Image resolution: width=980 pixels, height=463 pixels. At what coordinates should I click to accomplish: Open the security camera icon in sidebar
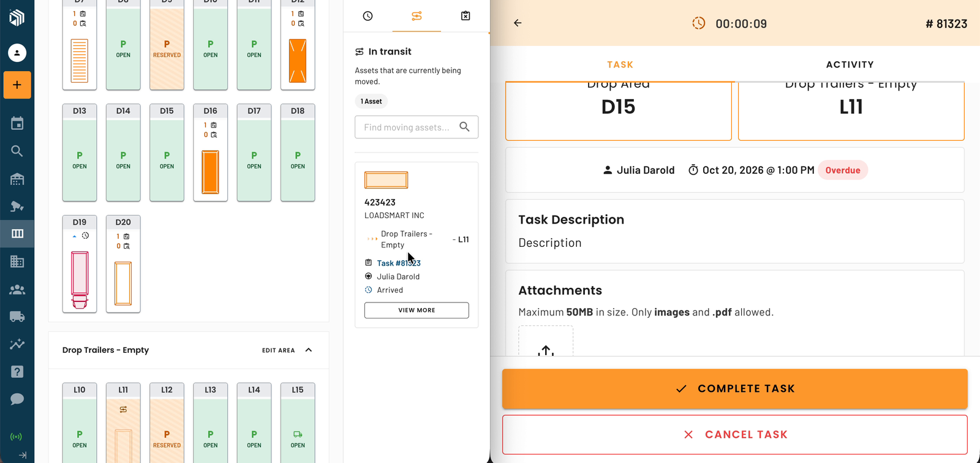pos(17,206)
